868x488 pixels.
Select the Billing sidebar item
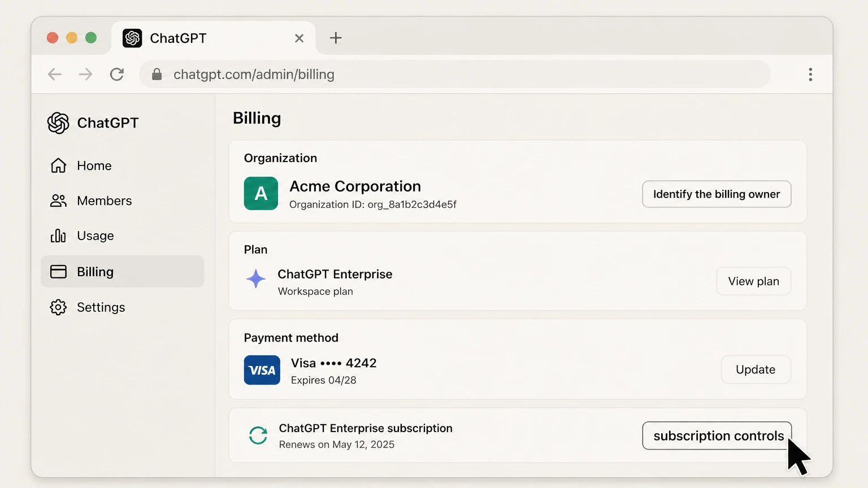coord(123,272)
